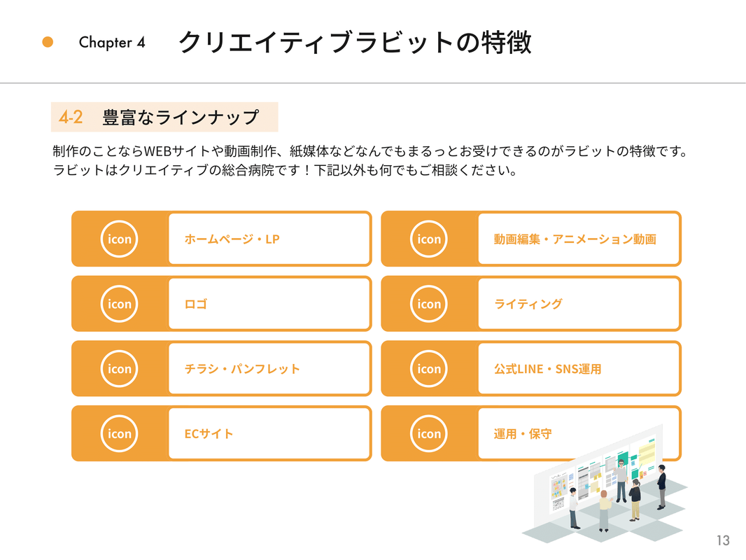Viewport: 746px width, 560px height.
Task: Select the ロゴ label box
Action: [x=269, y=304]
